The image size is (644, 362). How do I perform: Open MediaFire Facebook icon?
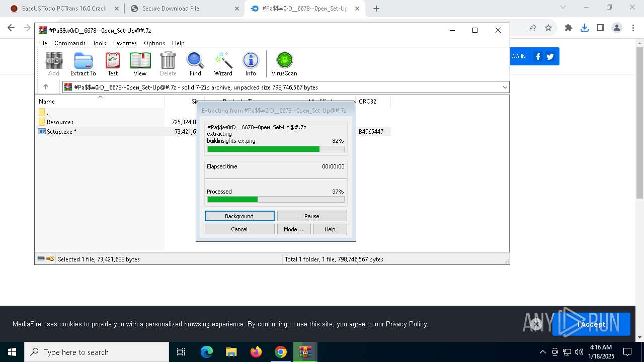pos(538,56)
